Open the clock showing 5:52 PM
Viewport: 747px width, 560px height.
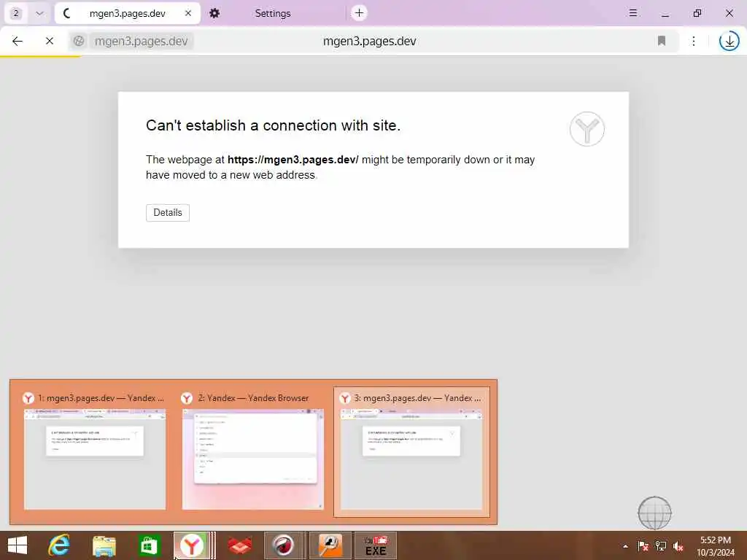[715, 545]
